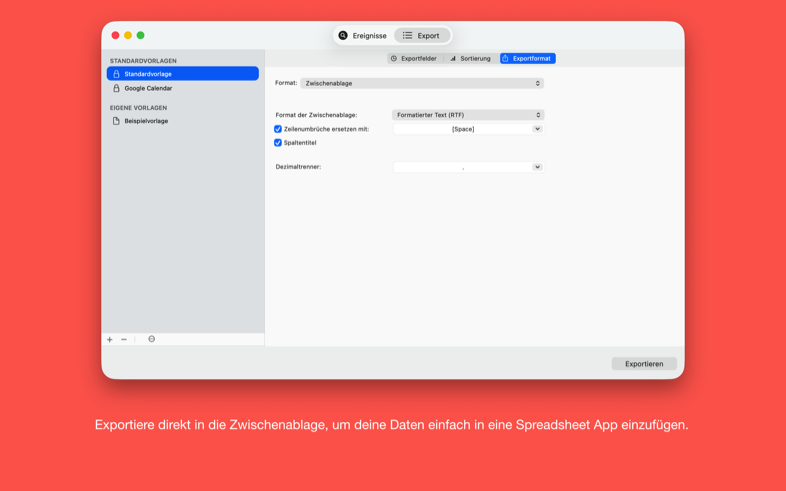
Task: Select Beispielvorlage in the sidebar
Action: pyautogui.click(x=146, y=121)
